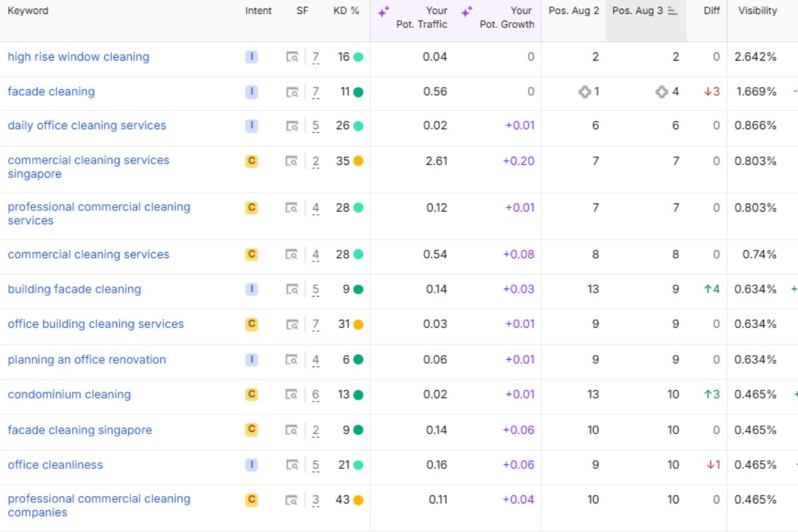Open the keyword link facade cleaning singapore
Screen dimensions: 798x532
click(80, 430)
